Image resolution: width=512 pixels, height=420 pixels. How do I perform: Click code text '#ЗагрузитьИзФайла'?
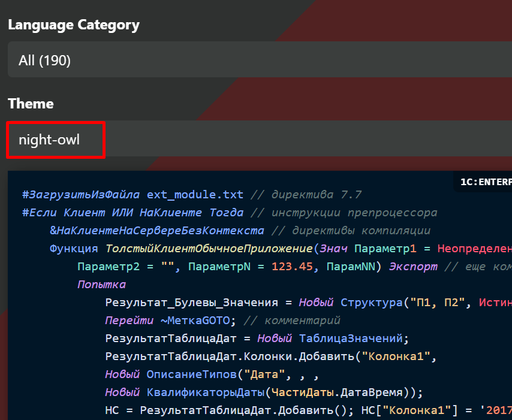point(81,195)
